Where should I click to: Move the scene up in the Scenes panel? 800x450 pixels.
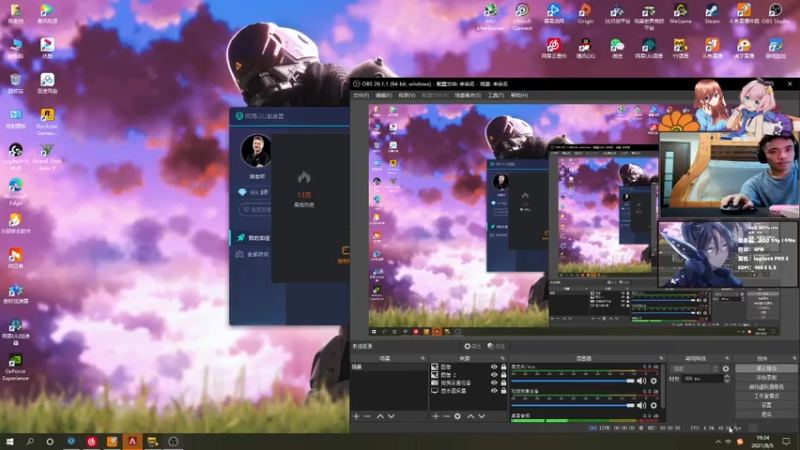point(380,416)
